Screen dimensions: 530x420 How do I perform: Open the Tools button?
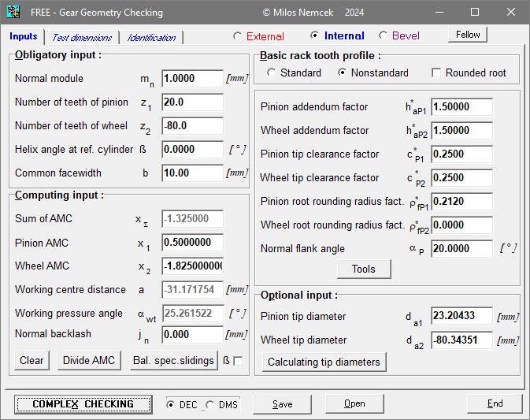tap(364, 269)
